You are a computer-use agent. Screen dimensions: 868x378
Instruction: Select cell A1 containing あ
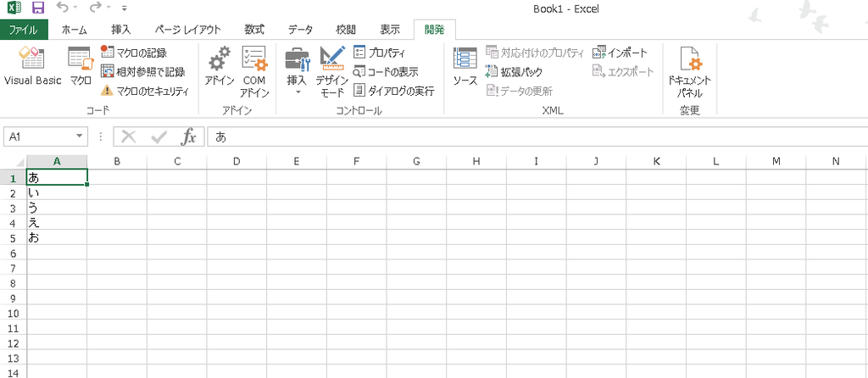(57, 177)
